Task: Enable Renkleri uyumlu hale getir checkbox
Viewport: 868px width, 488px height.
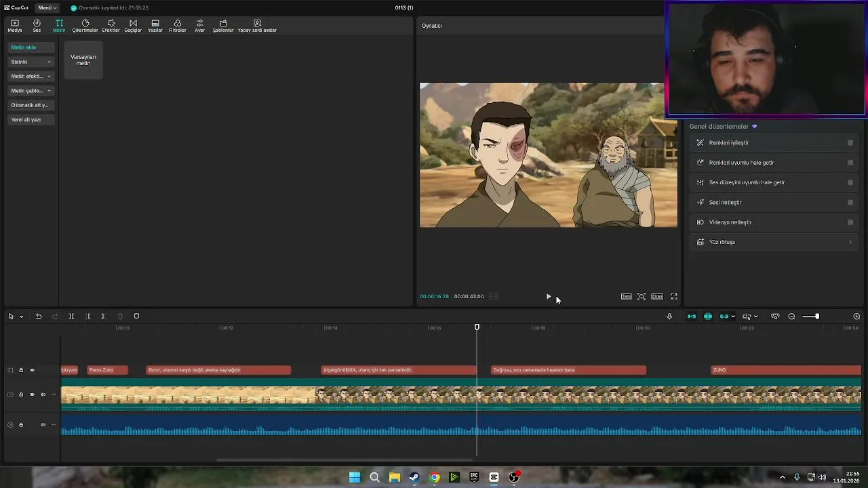Action: coord(850,163)
